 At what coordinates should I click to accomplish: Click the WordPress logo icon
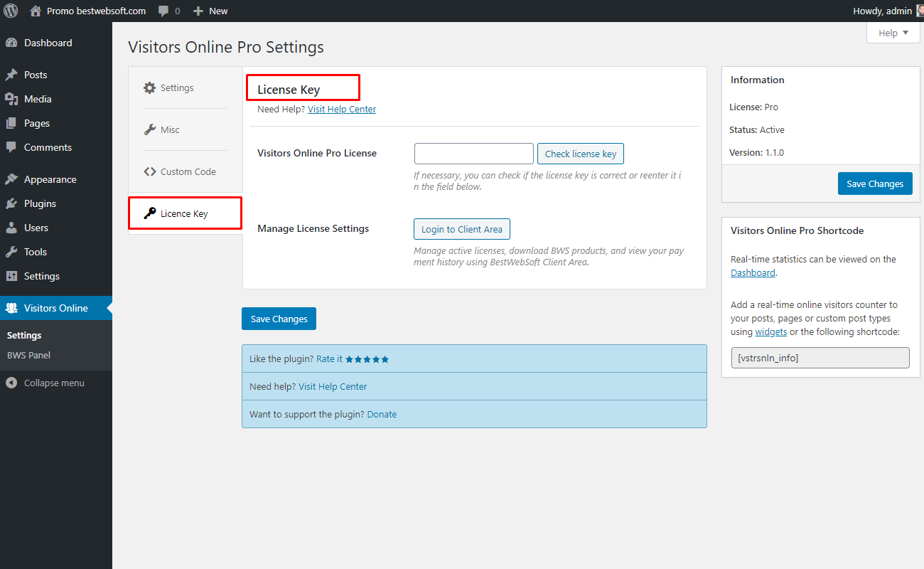(x=11, y=11)
